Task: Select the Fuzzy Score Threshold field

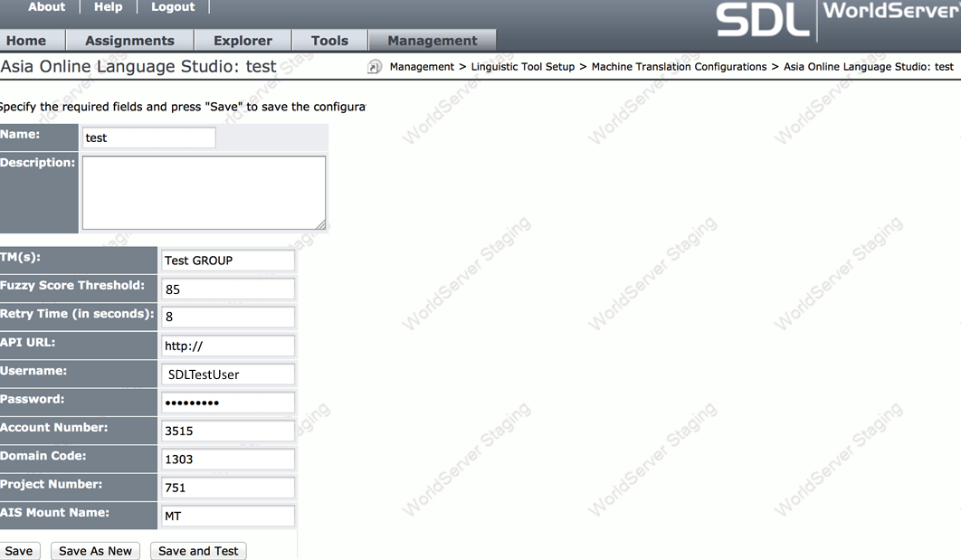Action: point(228,289)
